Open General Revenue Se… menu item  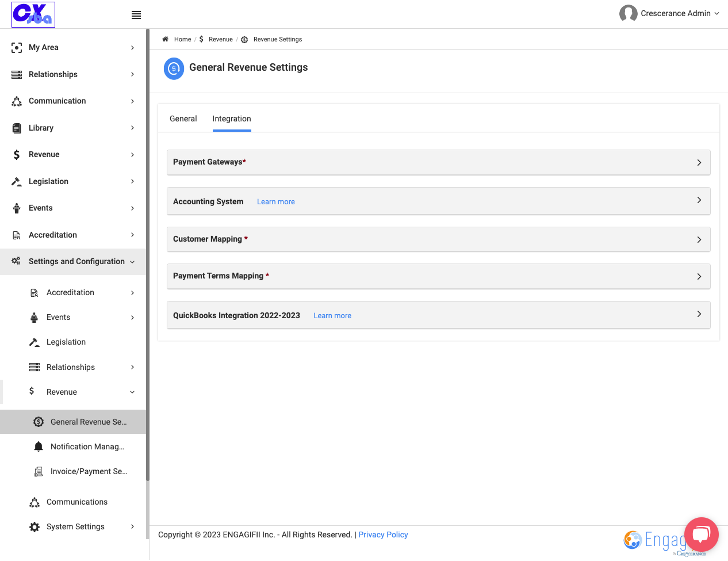73,422
